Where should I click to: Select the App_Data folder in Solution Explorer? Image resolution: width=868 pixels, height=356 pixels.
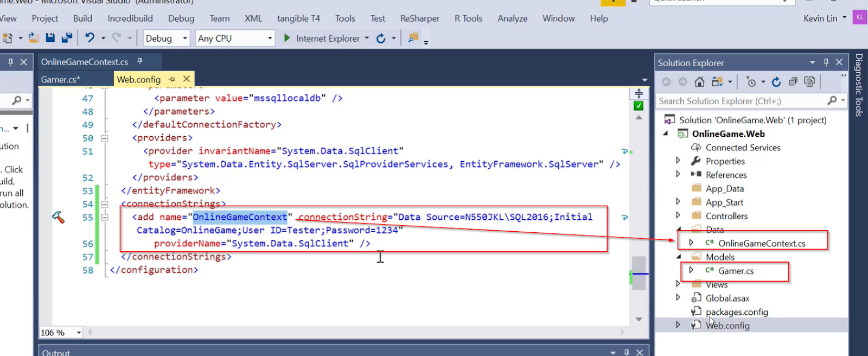(x=724, y=188)
